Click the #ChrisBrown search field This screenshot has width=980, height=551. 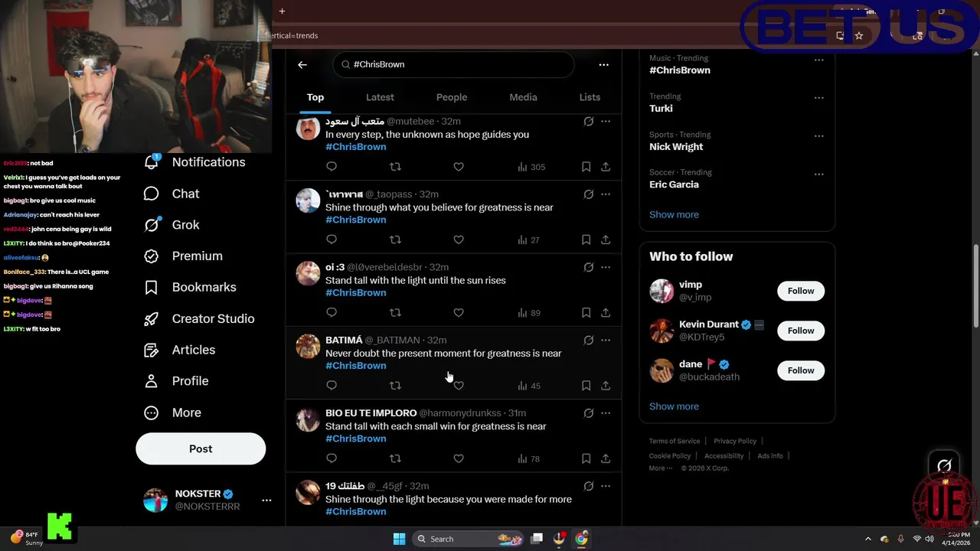453,65
